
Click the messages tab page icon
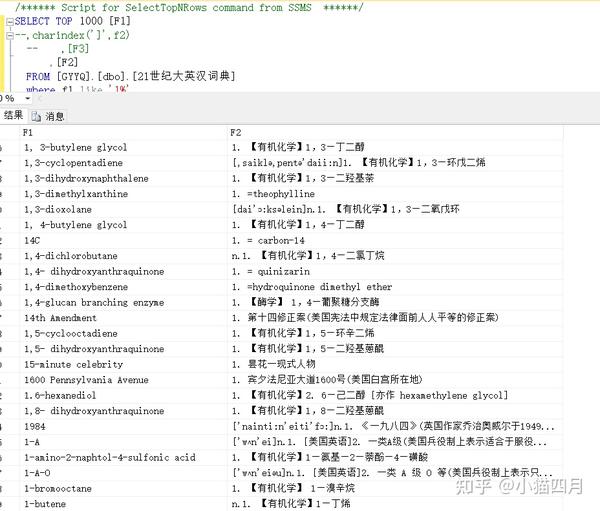pyautogui.click(x=36, y=117)
